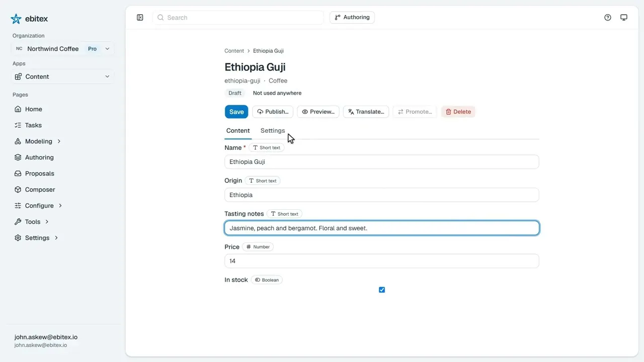Expand the Configure chevron
This screenshot has height=362, width=644.
coord(60,206)
